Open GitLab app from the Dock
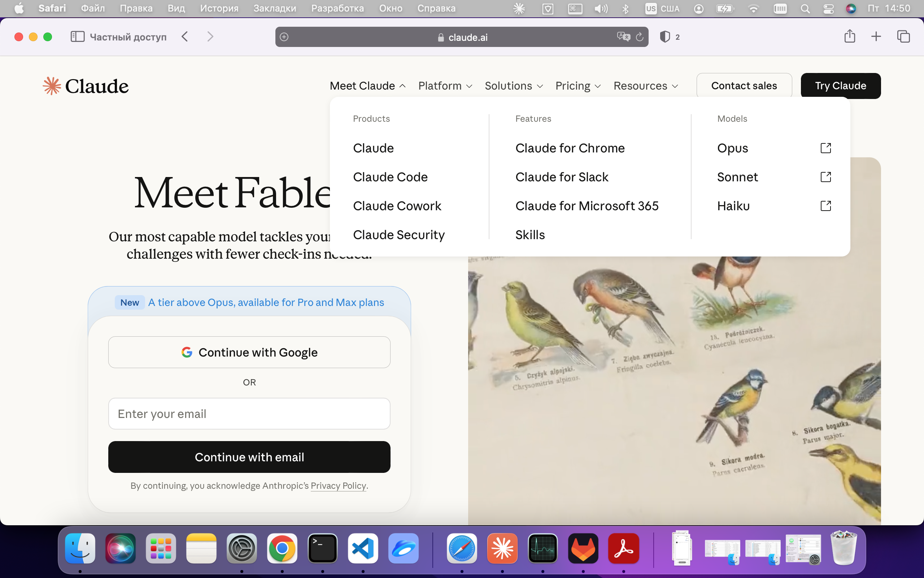The height and width of the screenshot is (578, 924). [583, 549]
